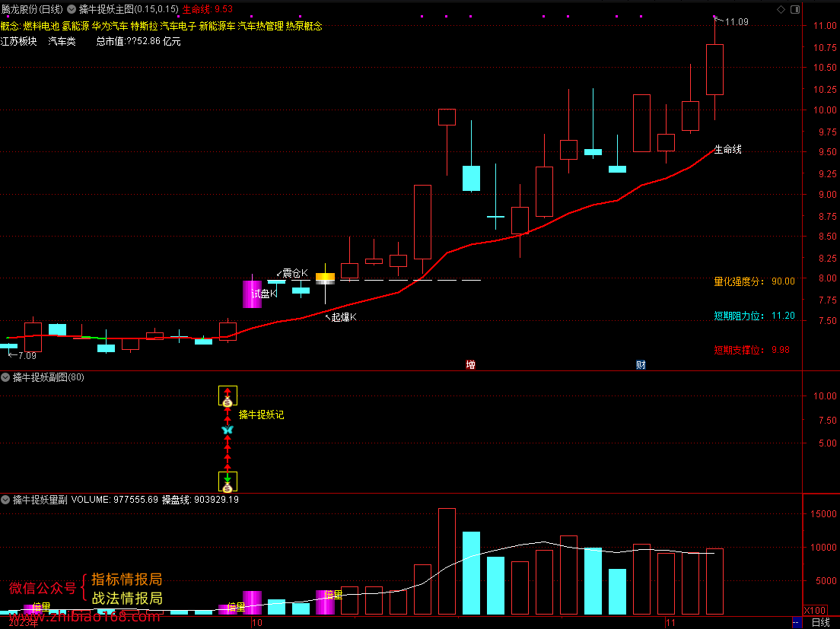Click the 腾龙股份(日线) stock title
The image size is (840, 629).
pyautogui.click(x=32, y=9)
